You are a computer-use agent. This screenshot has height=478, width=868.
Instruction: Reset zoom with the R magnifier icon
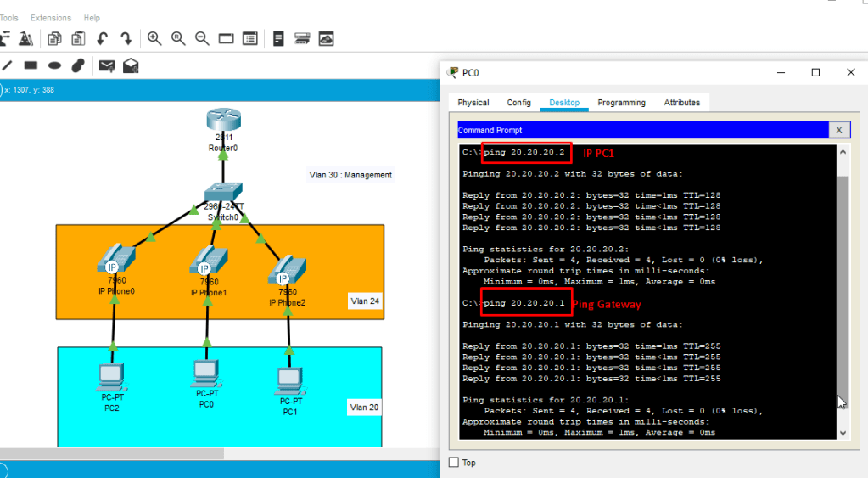[x=178, y=38]
